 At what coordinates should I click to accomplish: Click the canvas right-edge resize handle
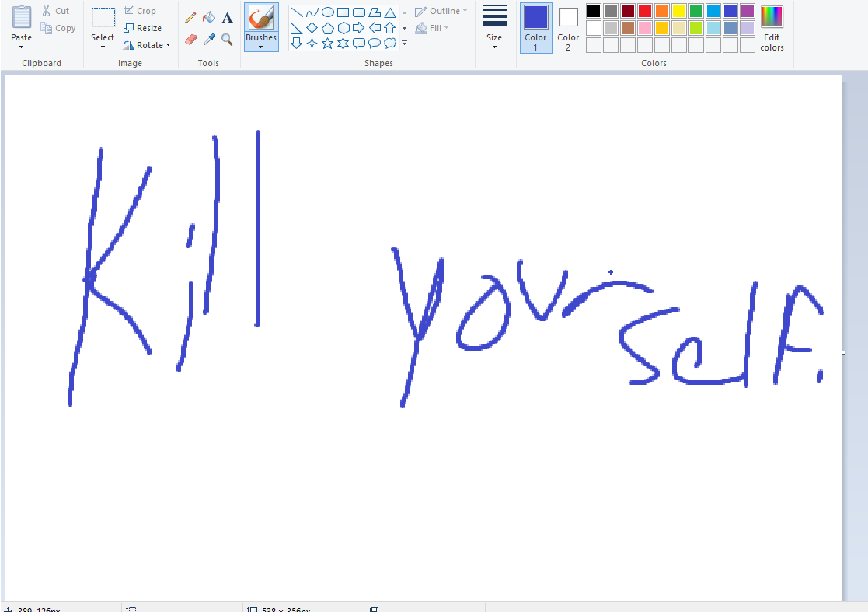(843, 352)
